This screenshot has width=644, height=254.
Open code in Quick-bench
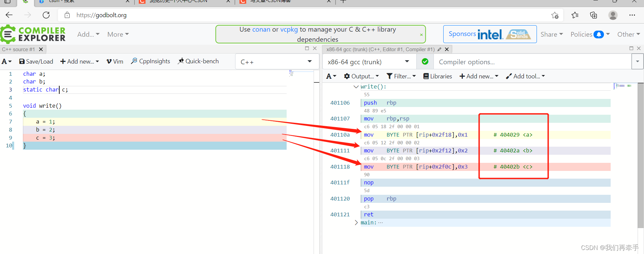(198, 61)
